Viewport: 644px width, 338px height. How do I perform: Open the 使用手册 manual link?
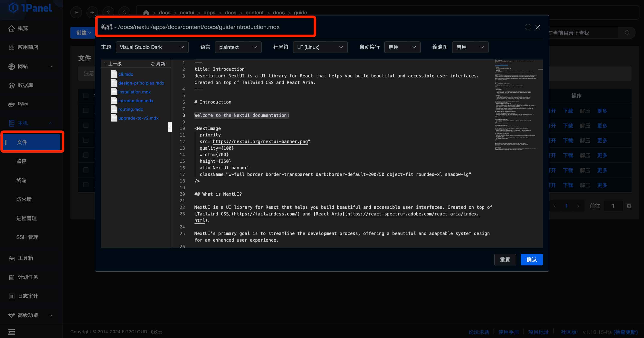[x=509, y=332]
